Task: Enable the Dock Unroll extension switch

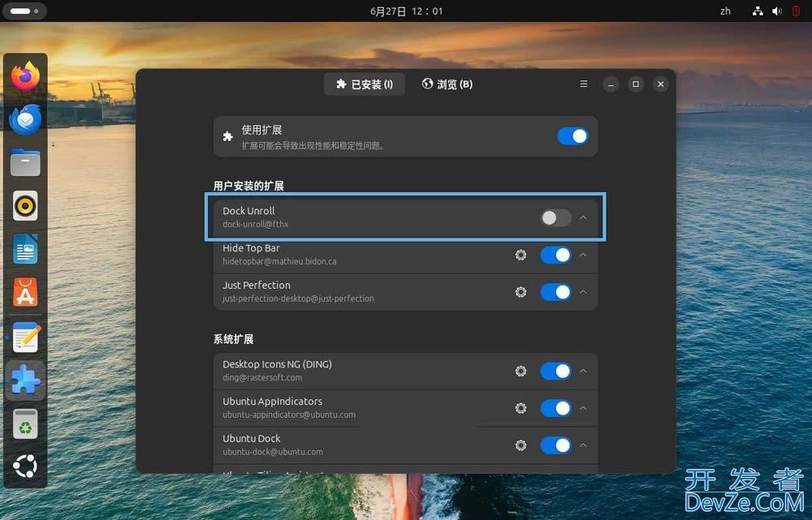Action: pyautogui.click(x=555, y=218)
